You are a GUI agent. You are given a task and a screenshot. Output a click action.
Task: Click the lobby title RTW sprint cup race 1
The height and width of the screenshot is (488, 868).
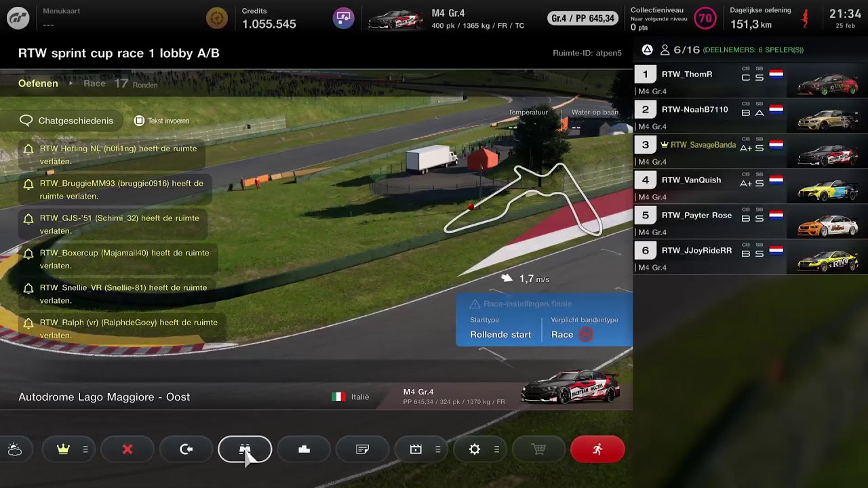pyautogui.click(x=119, y=53)
